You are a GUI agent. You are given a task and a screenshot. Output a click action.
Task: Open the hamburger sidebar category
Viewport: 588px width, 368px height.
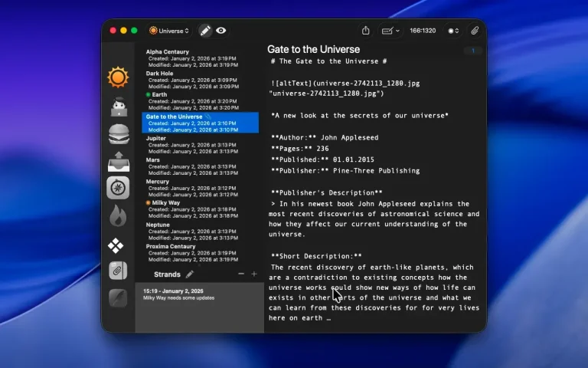pyautogui.click(x=119, y=134)
